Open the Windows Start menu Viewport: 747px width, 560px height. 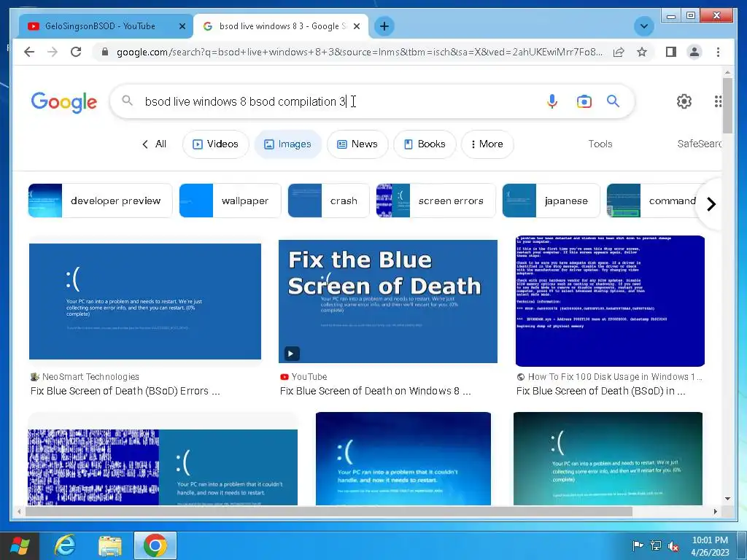19,545
